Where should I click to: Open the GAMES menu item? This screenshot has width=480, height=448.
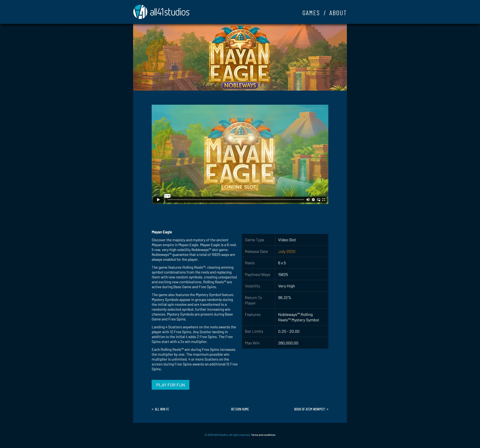tap(311, 13)
